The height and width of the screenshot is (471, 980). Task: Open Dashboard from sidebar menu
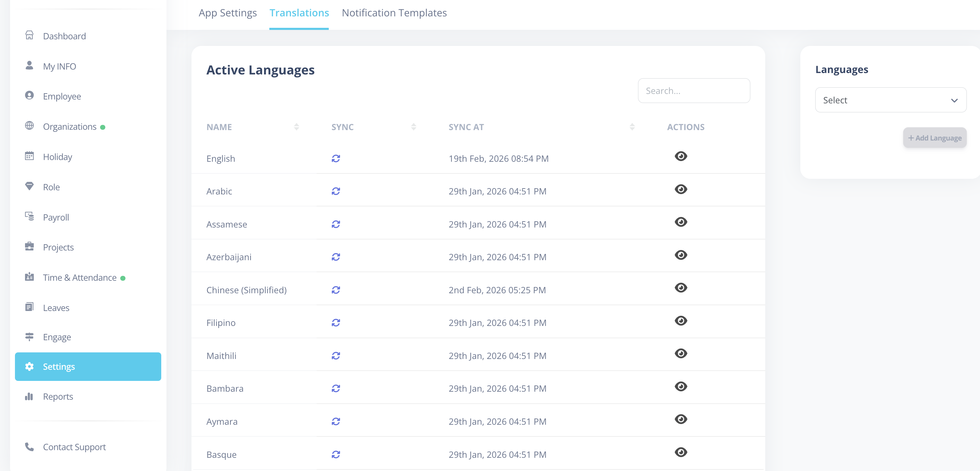point(64,36)
